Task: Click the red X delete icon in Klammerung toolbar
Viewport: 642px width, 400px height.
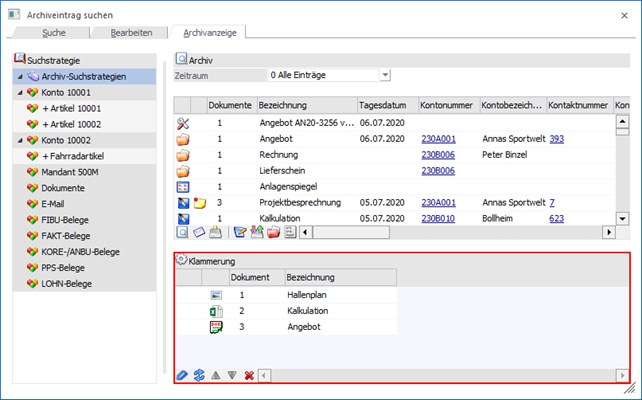Action: click(248, 376)
